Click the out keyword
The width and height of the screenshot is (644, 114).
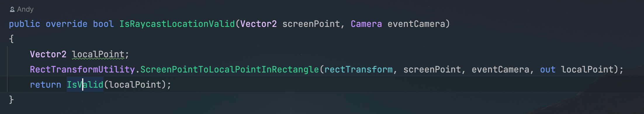(x=548, y=70)
